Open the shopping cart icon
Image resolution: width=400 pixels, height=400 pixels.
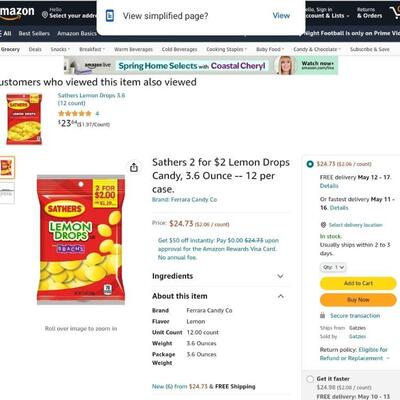pyautogui.click(x=395, y=13)
